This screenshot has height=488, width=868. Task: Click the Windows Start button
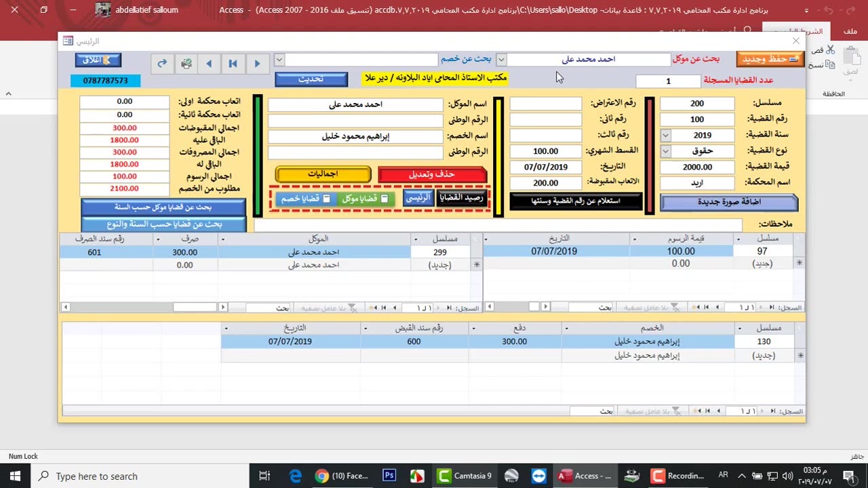pyautogui.click(x=15, y=476)
